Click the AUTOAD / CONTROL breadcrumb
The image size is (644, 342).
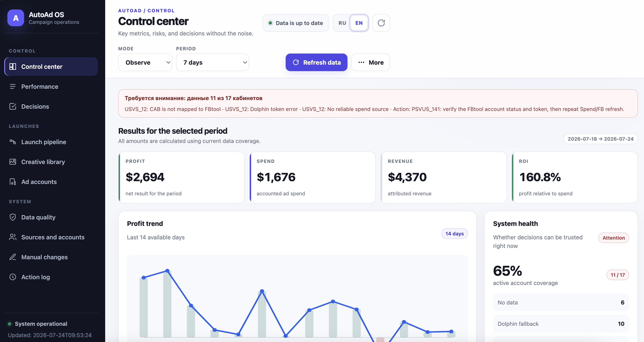pyautogui.click(x=146, y=10)
